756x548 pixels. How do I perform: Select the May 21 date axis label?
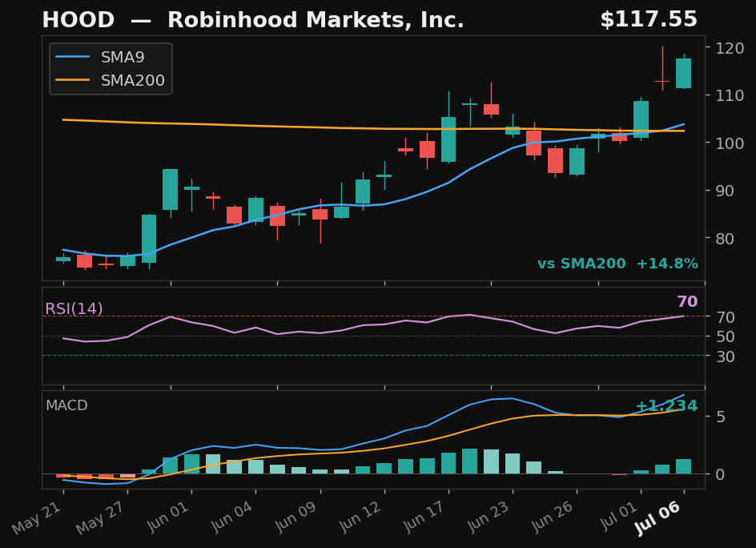pos(38,518)
